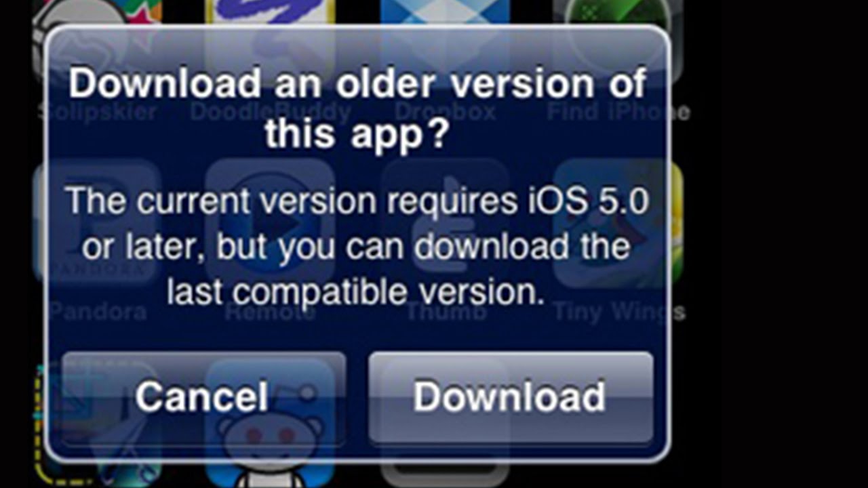Tap the Download button in the alert

pyautogui.click(x=511, y=397)
